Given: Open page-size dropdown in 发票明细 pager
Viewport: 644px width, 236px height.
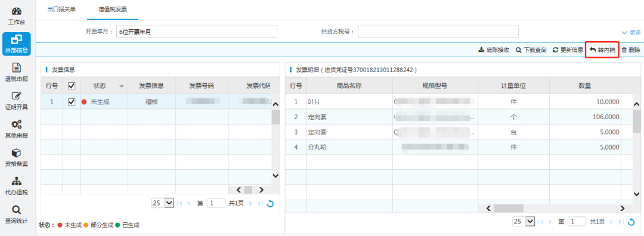Looking at the screenshot, I should click(x=524, y=221).
